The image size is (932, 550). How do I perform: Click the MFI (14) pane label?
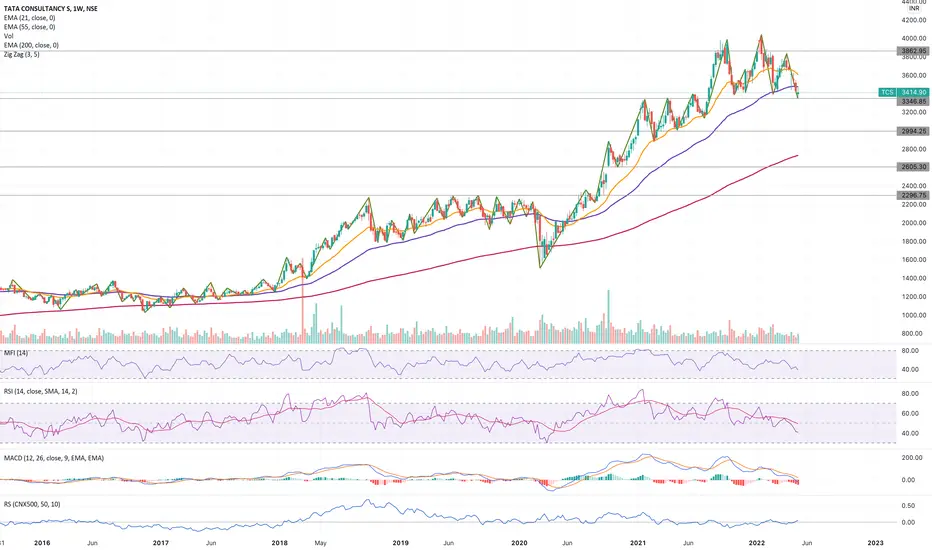point(16,353)
